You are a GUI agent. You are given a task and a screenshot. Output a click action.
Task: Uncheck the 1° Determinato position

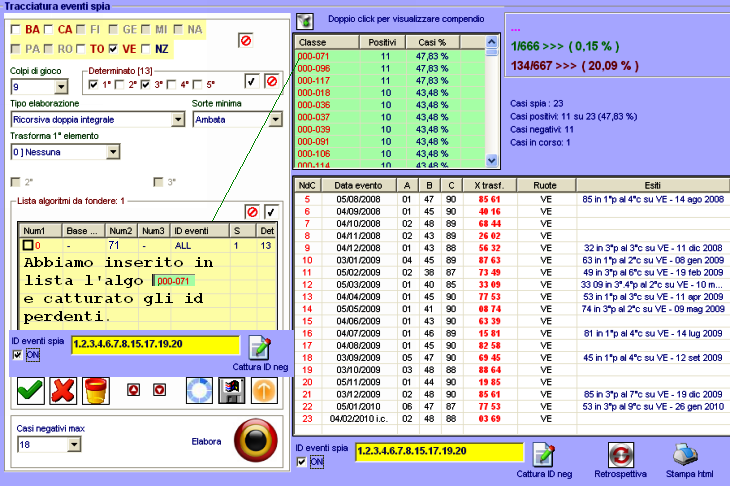point(93,84)
